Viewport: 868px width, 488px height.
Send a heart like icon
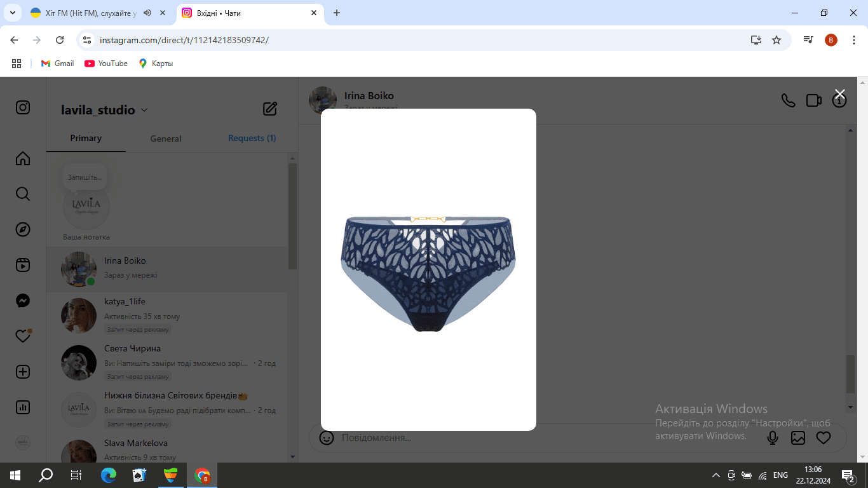[x=824, y=438]
